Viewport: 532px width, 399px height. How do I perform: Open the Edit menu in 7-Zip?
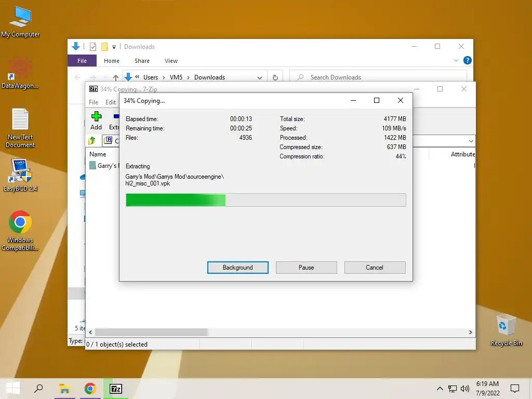pyautogui.click(x=111, y=102)
